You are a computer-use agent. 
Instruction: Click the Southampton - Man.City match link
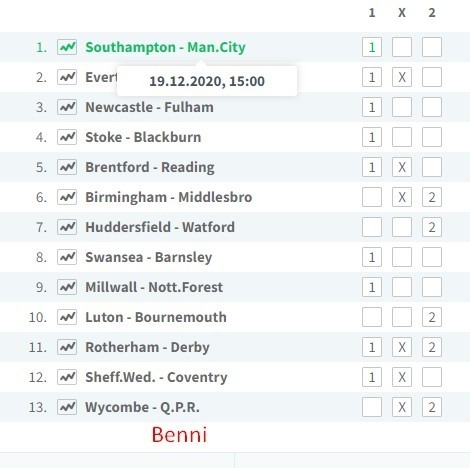[165, 47]
